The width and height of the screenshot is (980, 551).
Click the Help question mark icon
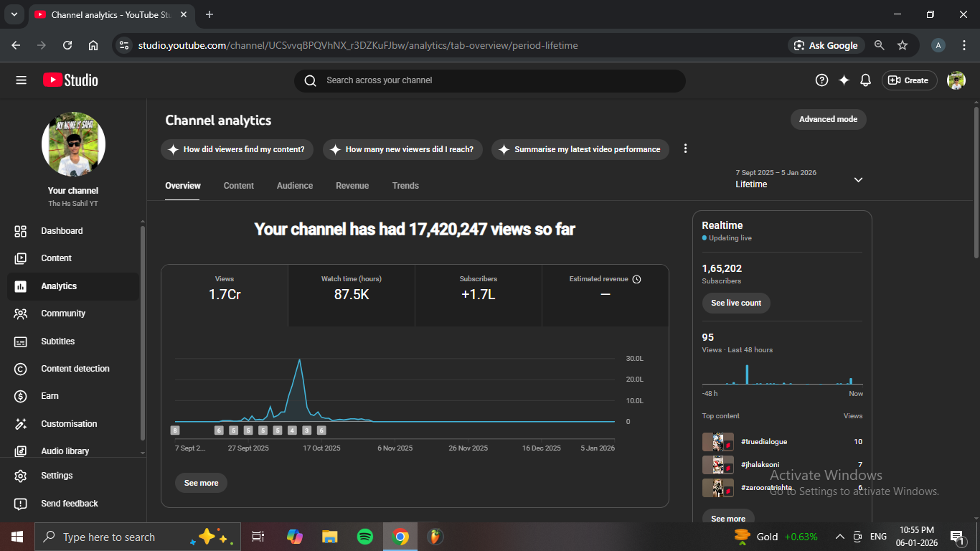click(822, 80)
